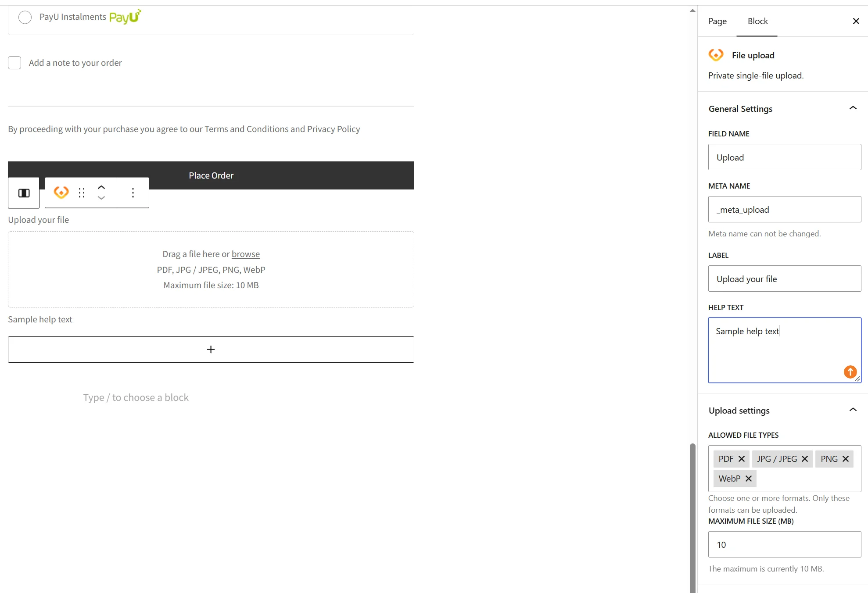
Task: Click the Upload your file label in editor
Action: (39, 220)
